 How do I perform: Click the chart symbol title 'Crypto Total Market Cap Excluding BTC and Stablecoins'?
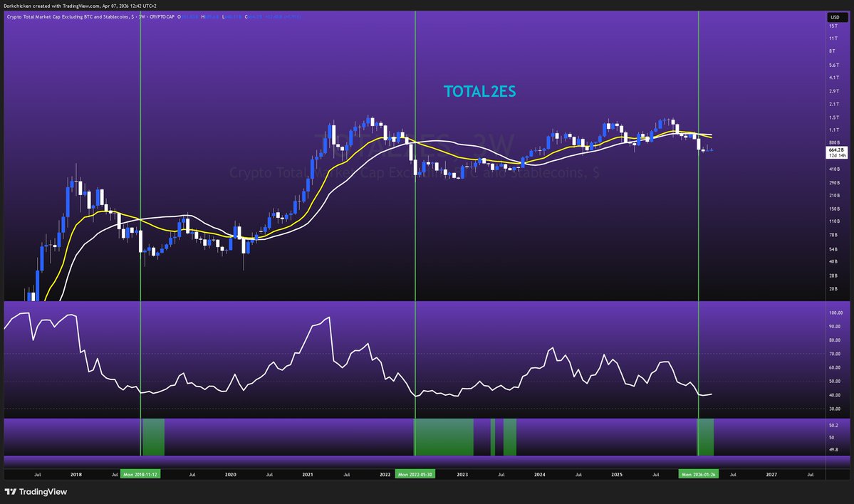[x=68, y=17]
